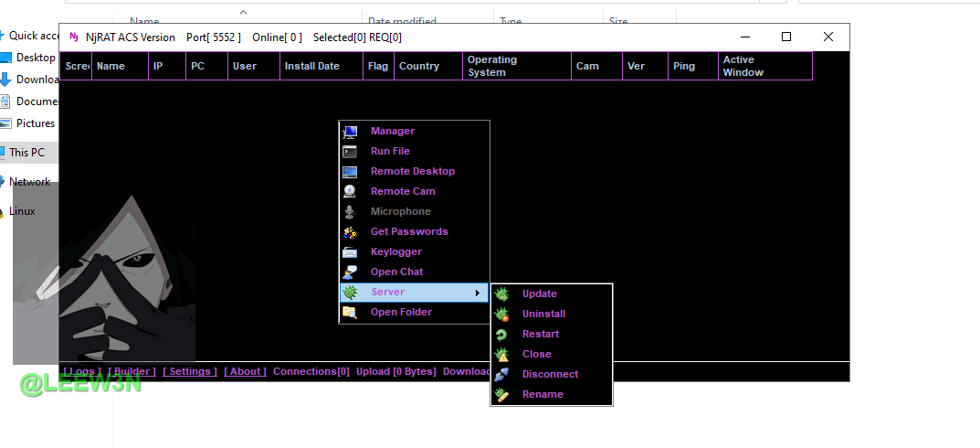Select Uninstall from the Server submenu
Screen dimensions: 980x448
(x=543, y=315)
